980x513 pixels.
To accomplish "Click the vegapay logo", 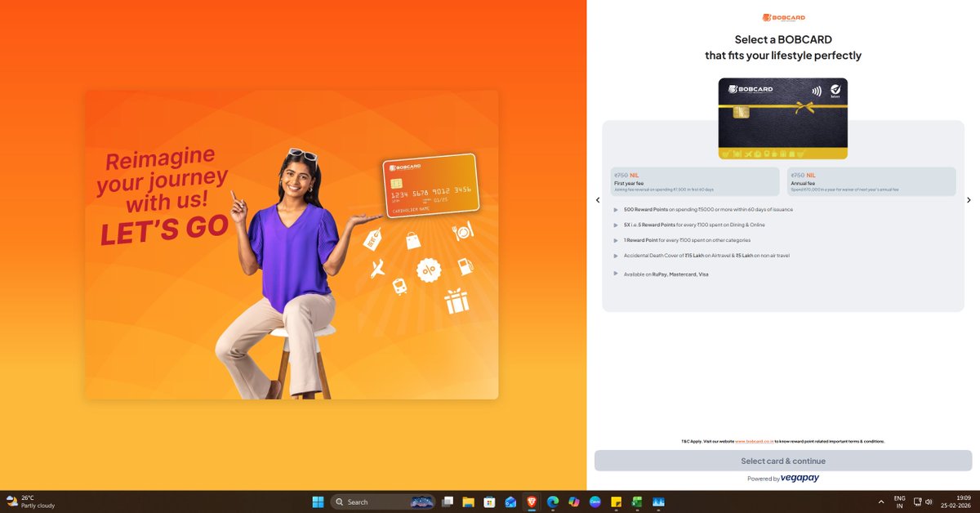I will [800, 478].
